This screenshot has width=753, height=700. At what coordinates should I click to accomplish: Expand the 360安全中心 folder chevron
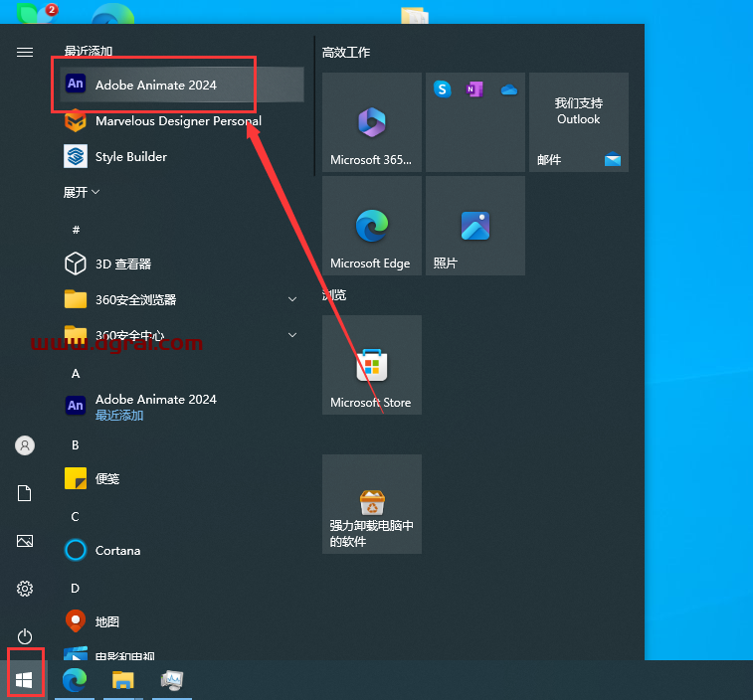tap(292, 335)
